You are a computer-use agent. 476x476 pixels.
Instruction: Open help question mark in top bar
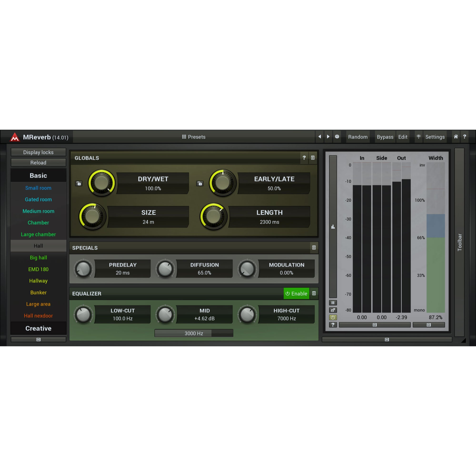pyautogui.click(x=464, y=137)
